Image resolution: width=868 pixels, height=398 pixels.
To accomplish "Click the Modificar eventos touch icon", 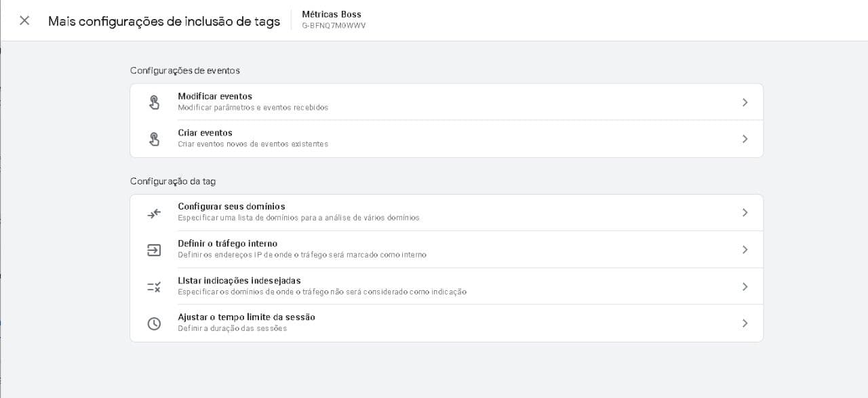I will pyautogui.click(x=154, y=102).
